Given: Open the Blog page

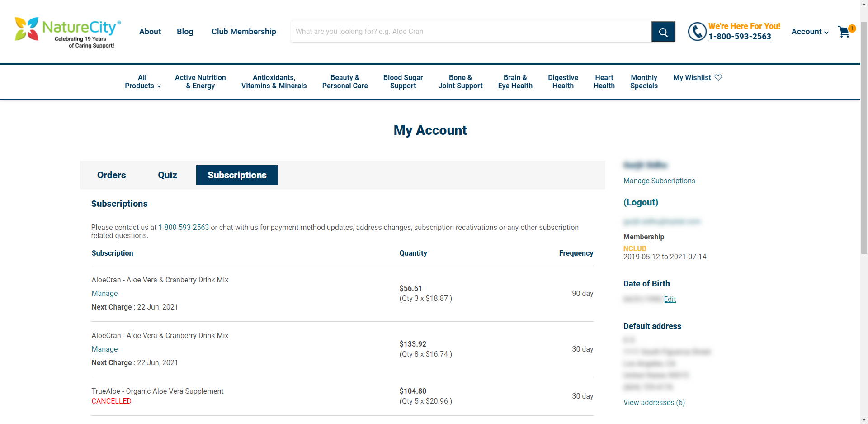Looking at the screenshot, I should [185, 32].
